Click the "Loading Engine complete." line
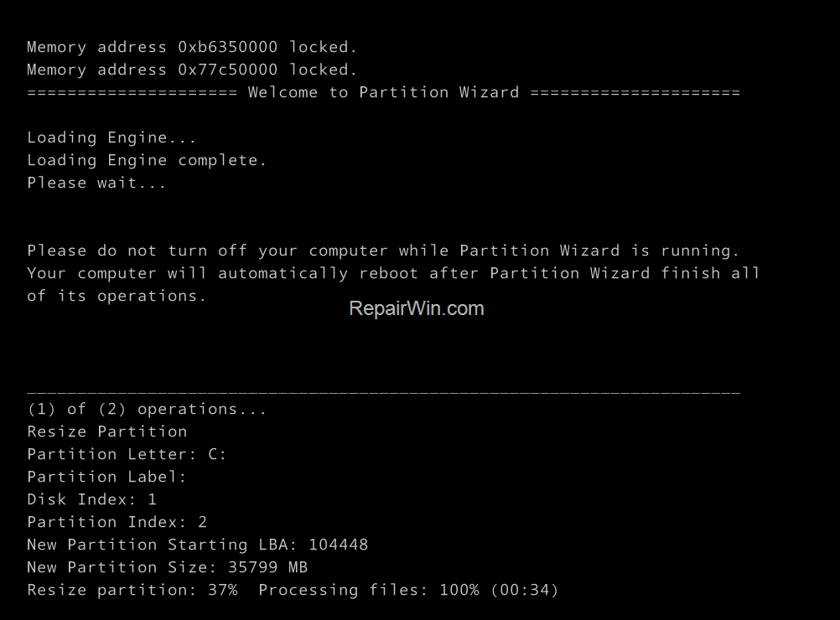 [147, 160]
